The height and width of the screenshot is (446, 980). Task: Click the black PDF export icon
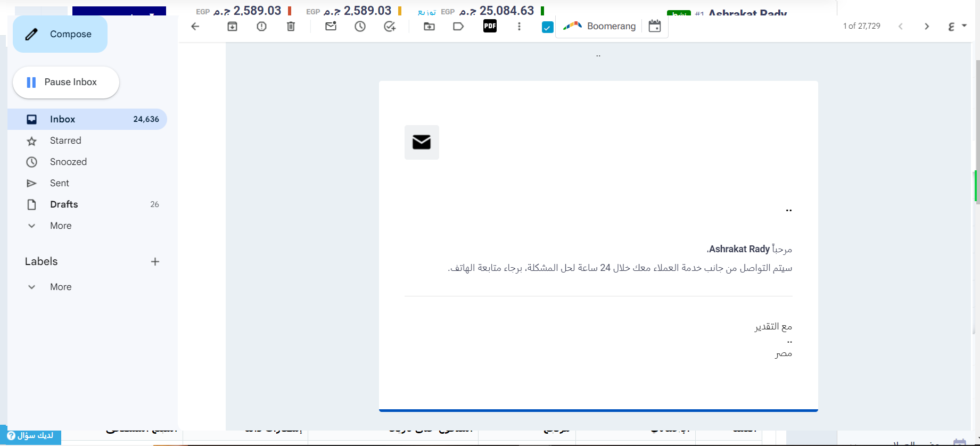coord(490,26)
